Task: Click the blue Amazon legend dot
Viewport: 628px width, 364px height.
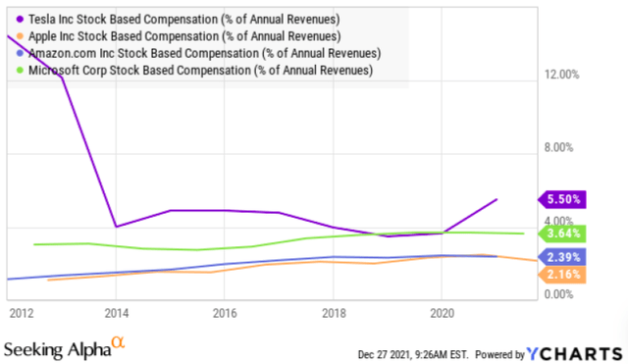Action: click(20, 53)
